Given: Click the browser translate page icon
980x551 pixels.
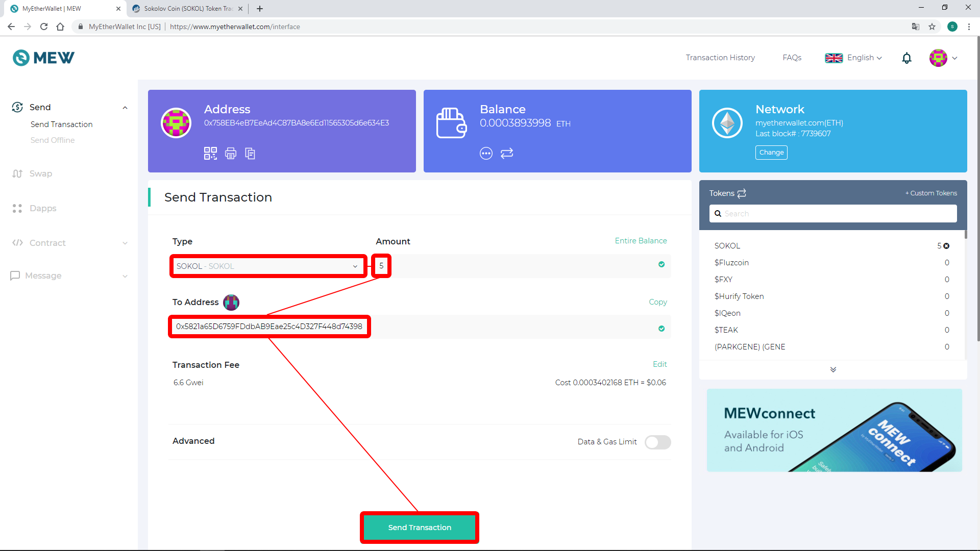Looking at the screenshot, I should pyautogui.click(x=916, y=27).
